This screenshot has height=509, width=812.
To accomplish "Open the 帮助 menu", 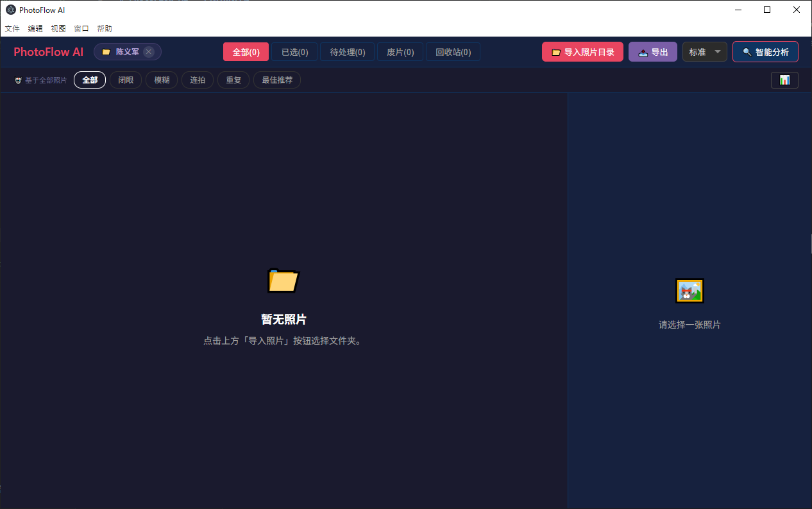I will point(105,29).
